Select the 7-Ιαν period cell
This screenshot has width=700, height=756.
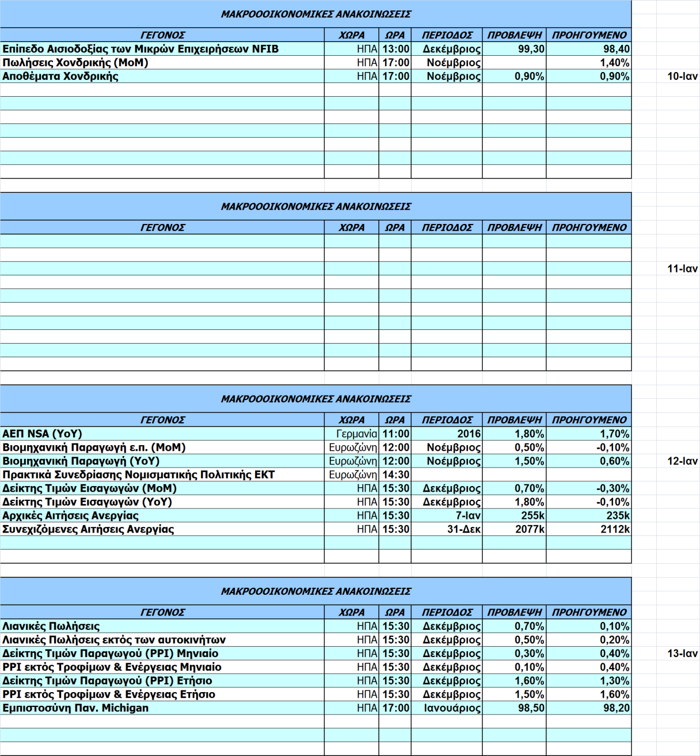tap(447, 516)
